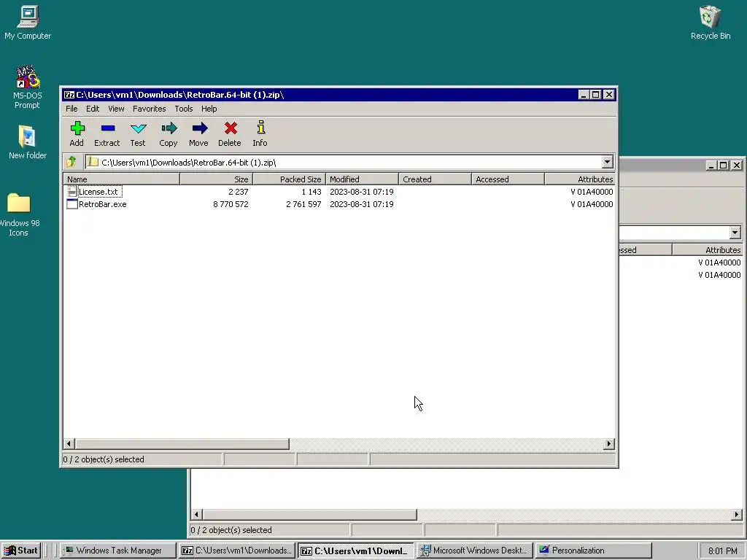
Task: Close the background 7-Zip window
Action: 737,166
